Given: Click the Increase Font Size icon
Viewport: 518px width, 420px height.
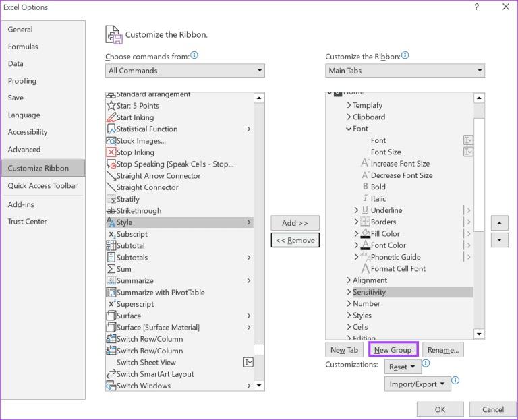Looking at the screenshot, I should pos(365,163).
